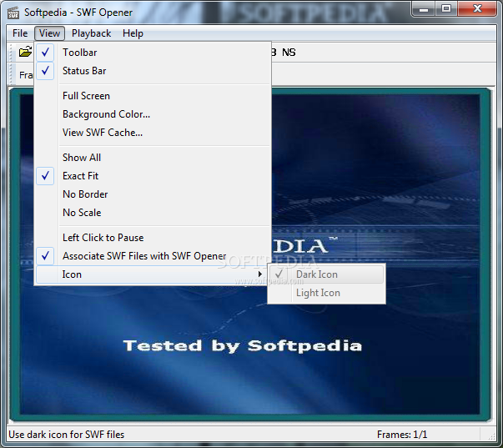Screen dimensions: 503x448
Task: Toggle Associate SWF Files with SWF Opener
Action: tap(153, 256)
